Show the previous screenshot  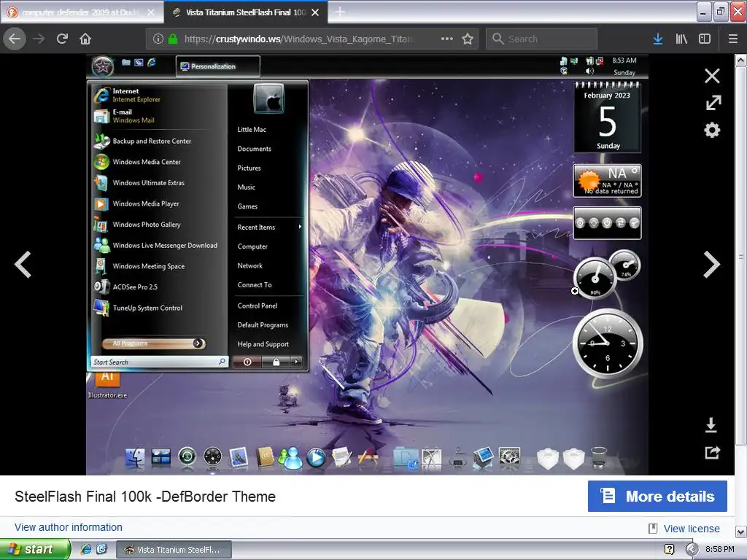[x=23, y=264]
